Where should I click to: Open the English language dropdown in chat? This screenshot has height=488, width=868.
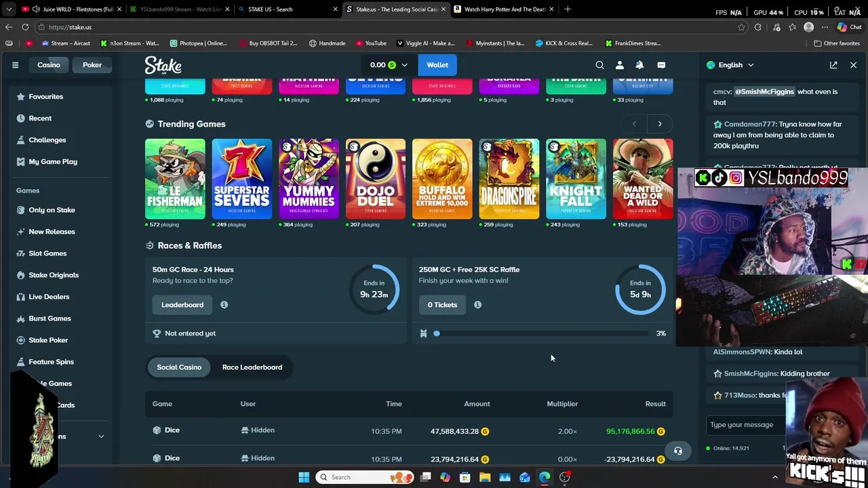pyautogui.click(x=730, y=65)
